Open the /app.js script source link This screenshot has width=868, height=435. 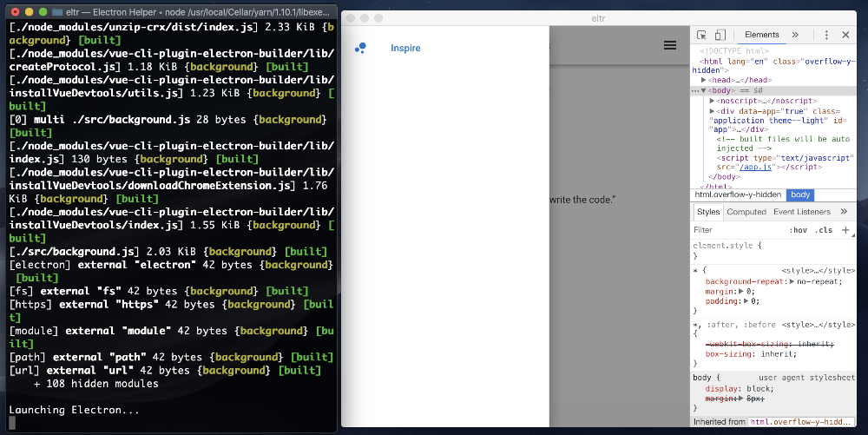click(756, 167)
